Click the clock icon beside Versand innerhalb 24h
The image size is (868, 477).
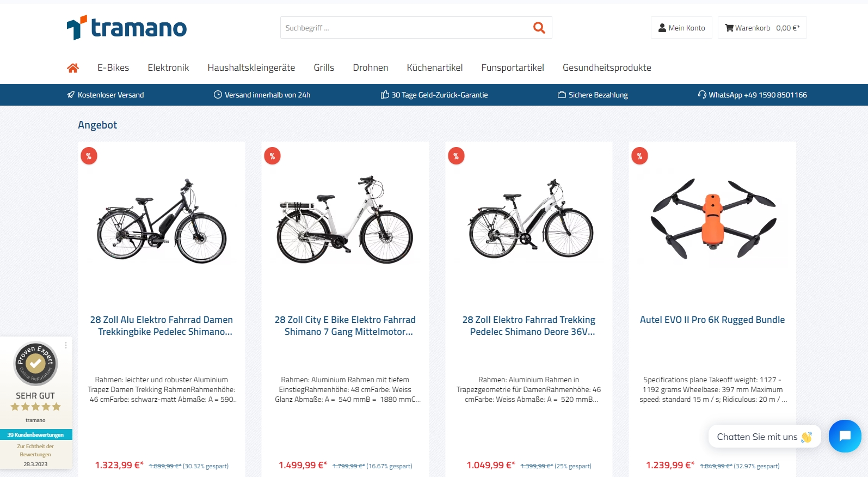(x=218, y=95)
